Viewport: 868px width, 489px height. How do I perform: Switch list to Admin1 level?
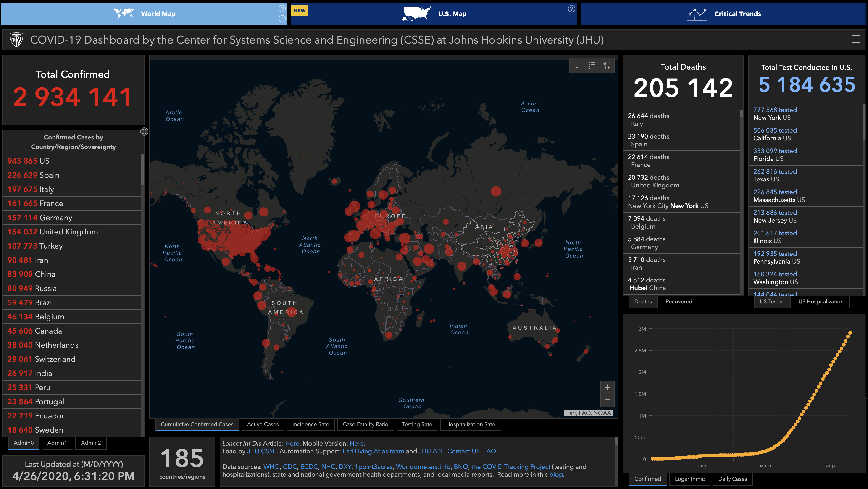click(x=57, y=443)
